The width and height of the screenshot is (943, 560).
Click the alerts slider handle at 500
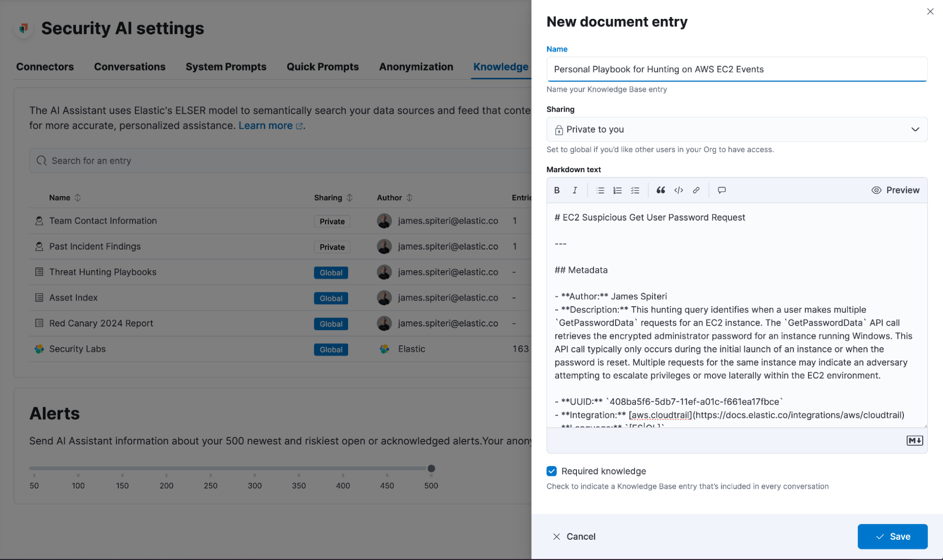pyautogui.click(x=431, y=468)
